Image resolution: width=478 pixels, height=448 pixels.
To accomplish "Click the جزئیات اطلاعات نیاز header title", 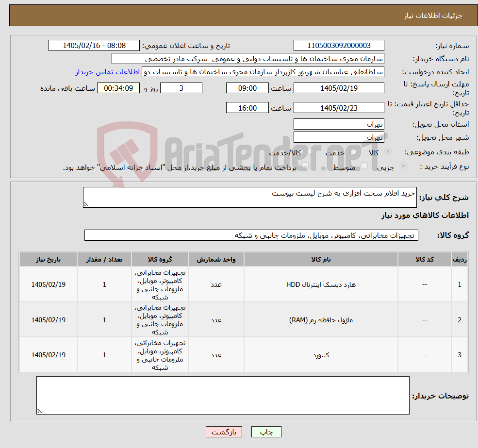I will 433,16.
